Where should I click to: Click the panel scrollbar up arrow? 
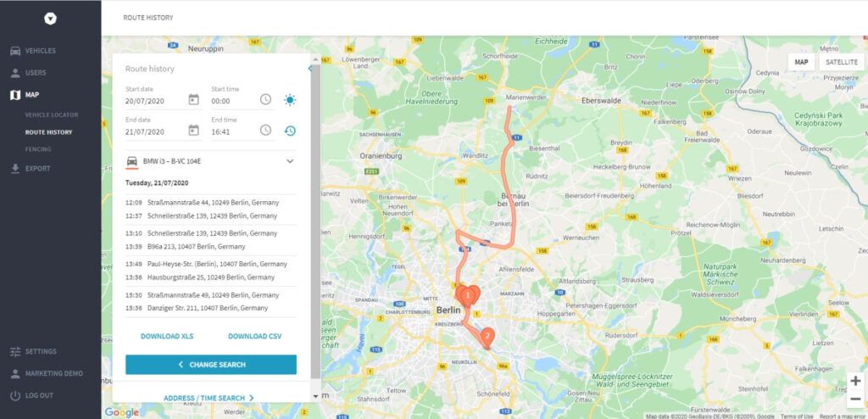[x=315, y=59]
